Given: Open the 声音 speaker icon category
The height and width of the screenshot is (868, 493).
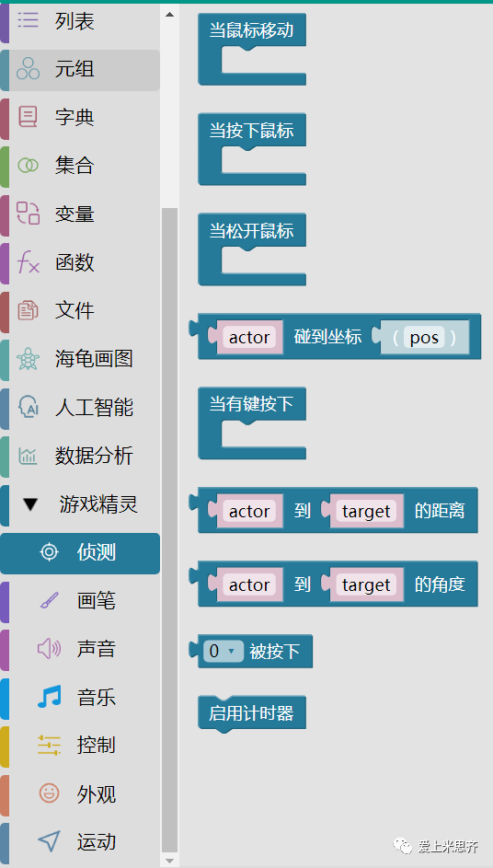Looking at the screenshot, I should tap(50, 649).
